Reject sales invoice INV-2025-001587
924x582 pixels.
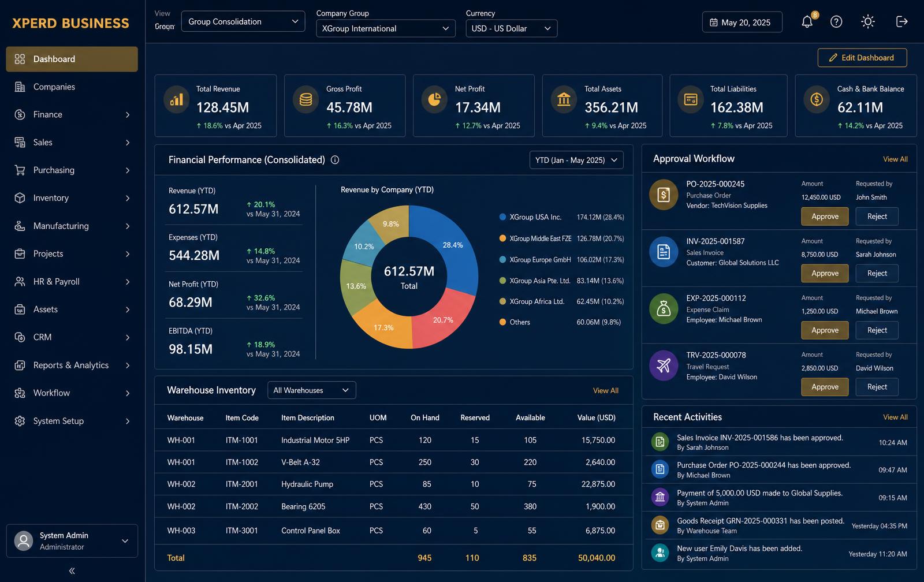877,273
